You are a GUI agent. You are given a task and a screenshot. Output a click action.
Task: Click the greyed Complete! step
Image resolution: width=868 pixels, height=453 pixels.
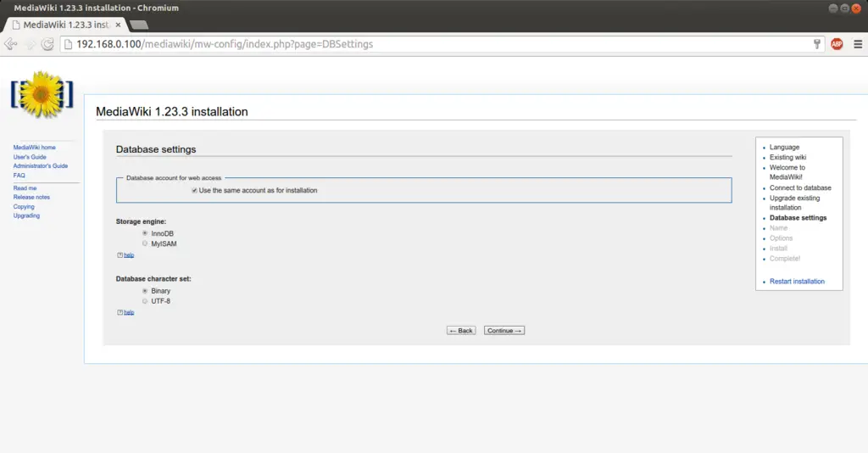(785, 259)
